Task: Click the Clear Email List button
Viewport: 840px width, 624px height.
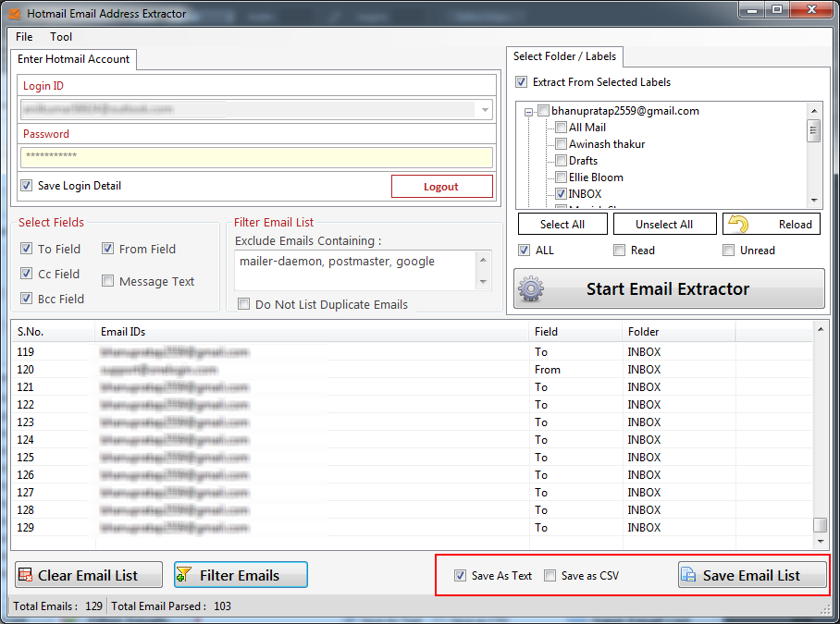Action: pyautogui.click(x=89, y=575)
